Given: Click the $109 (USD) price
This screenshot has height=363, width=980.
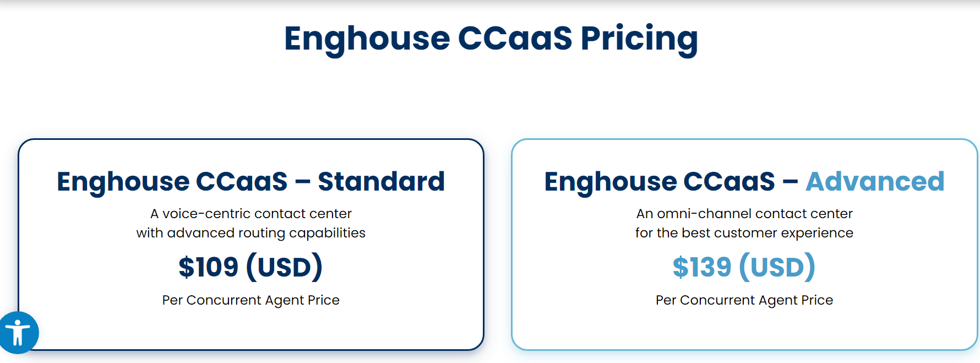Looking at the screenshot, I should [x=209, y=267].
